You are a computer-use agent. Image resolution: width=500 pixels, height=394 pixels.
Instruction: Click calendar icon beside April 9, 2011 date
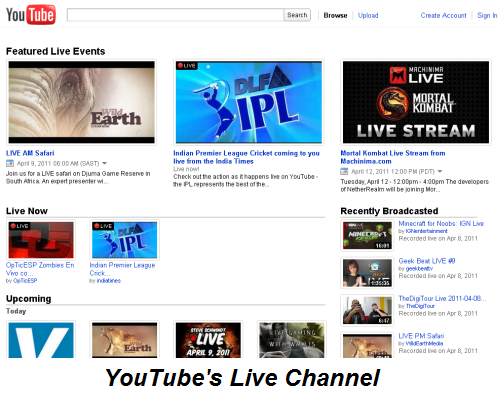click(10, 163)
